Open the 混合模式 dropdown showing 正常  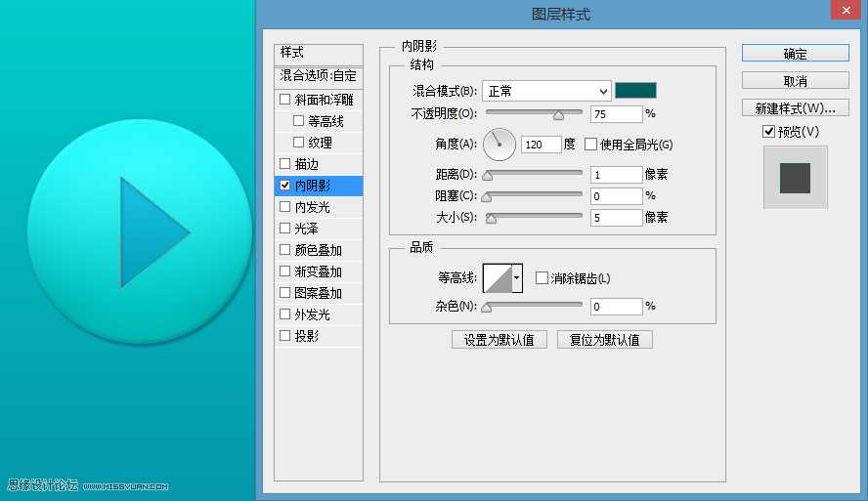(546, 91)
